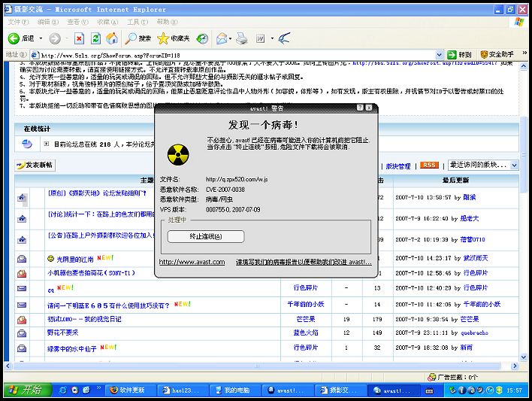
Task: Click the IE quick launch icon in taskbar
Action: tap(63, 390)
